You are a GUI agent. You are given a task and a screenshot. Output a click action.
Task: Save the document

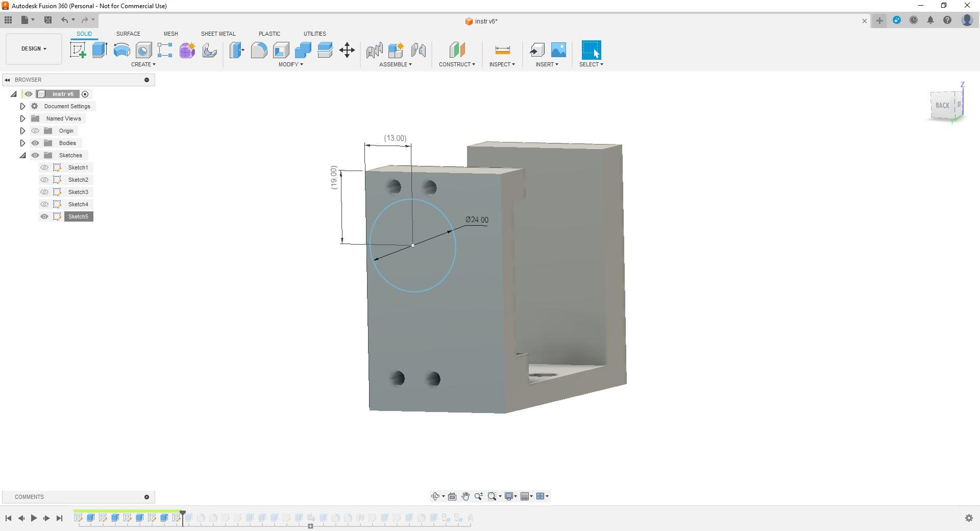[48, 20]
